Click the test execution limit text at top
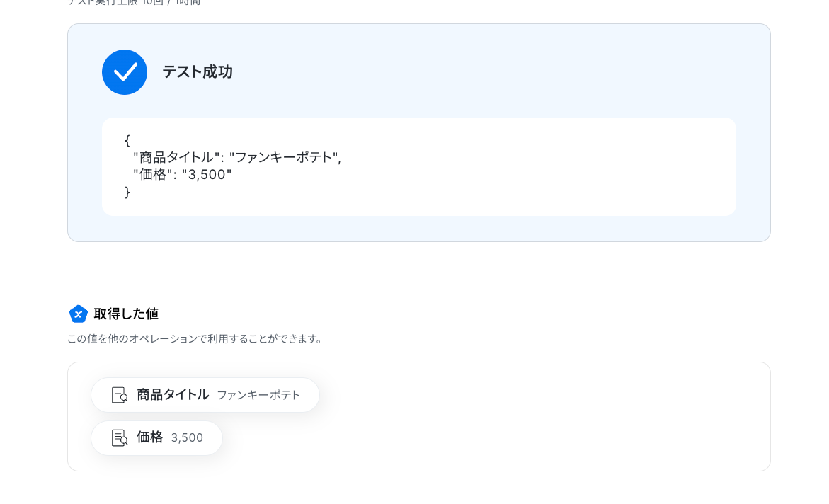Viewport: 829px width, 504px height. click(x=135, y=3)
